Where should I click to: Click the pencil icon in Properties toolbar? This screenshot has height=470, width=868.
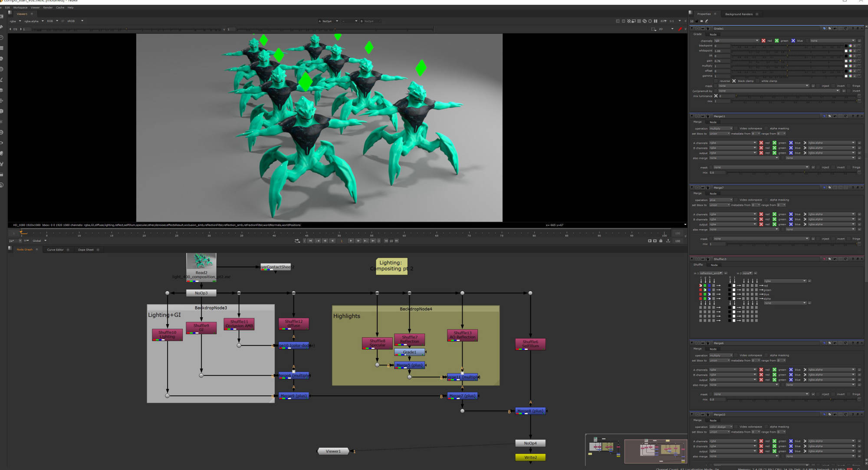[707, 21]
